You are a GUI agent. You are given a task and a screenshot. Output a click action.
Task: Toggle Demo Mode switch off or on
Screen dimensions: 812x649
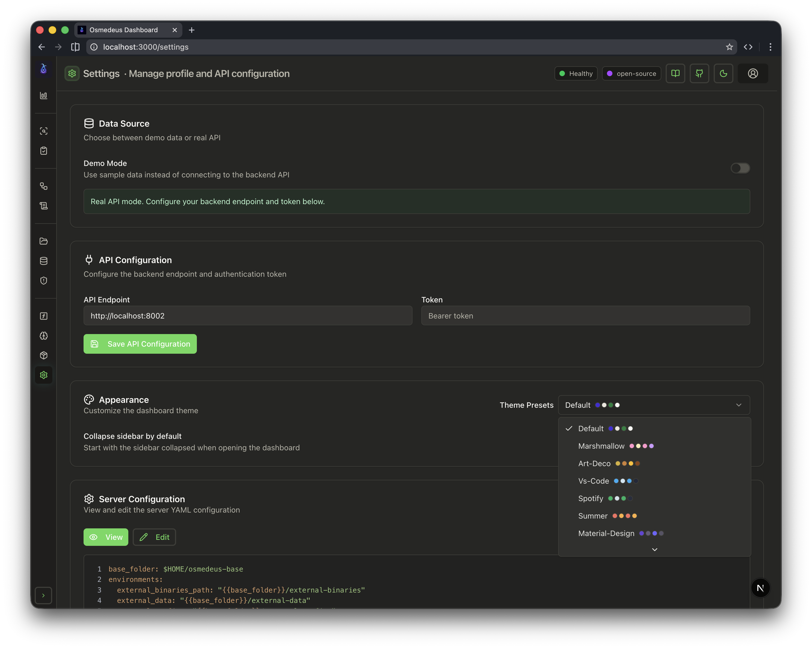tap(740, 168)
